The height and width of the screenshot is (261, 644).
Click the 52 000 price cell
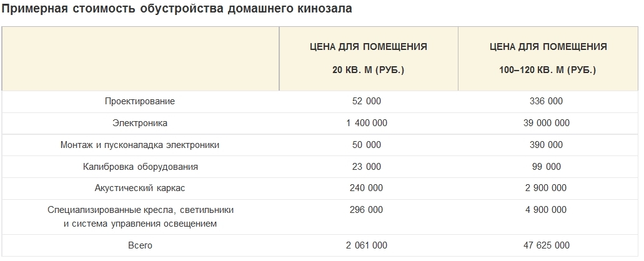(x=367, y=101)
